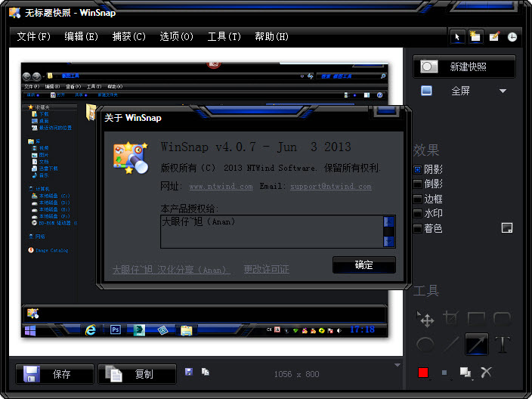Click the small floppy disk save icon
Viewport: 532px width, 399px height.
(189, 372)
